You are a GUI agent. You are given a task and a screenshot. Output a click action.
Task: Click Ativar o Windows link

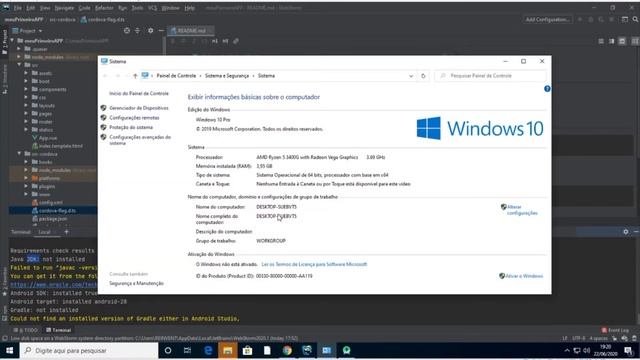click(x=524, y=276)
